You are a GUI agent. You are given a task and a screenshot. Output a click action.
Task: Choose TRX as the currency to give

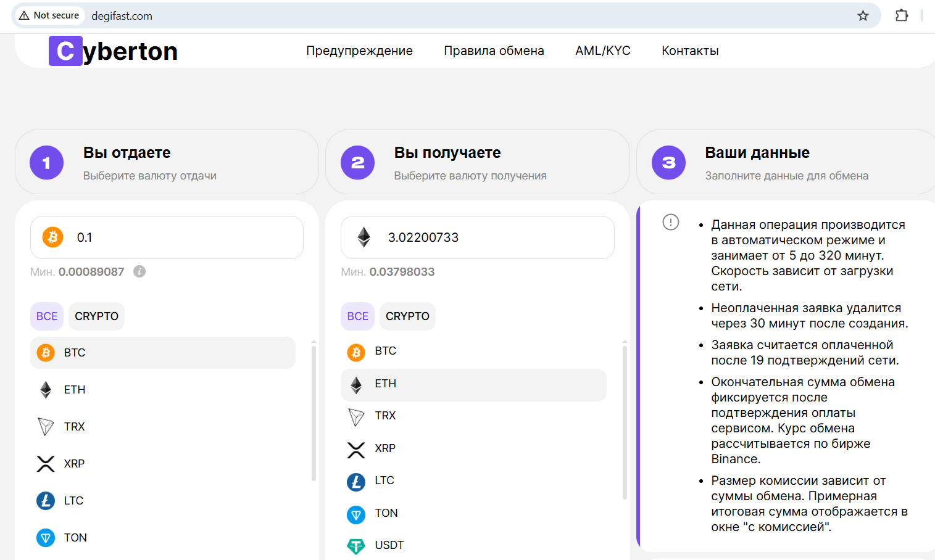[74, 427]
